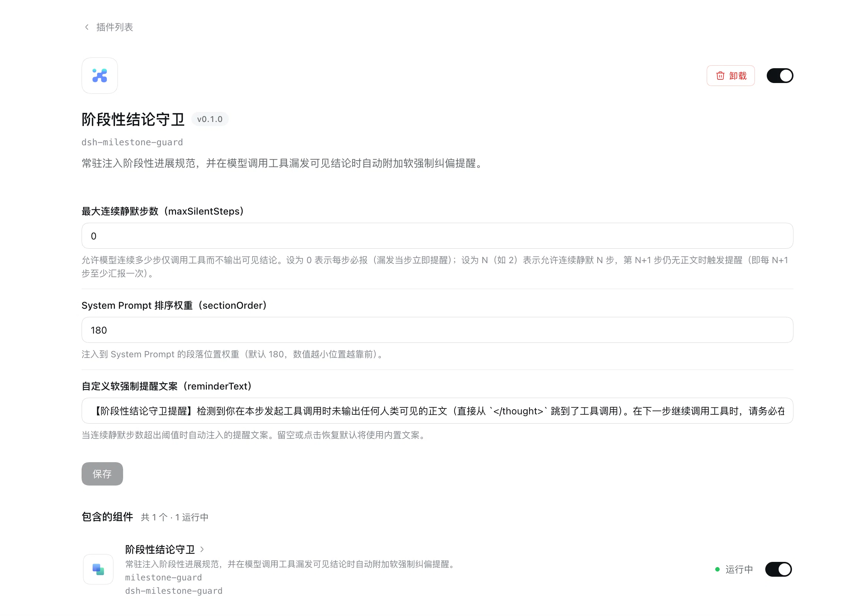
Task: Open the 插件列表 breadcrumb link
Action: coord(115,27)
